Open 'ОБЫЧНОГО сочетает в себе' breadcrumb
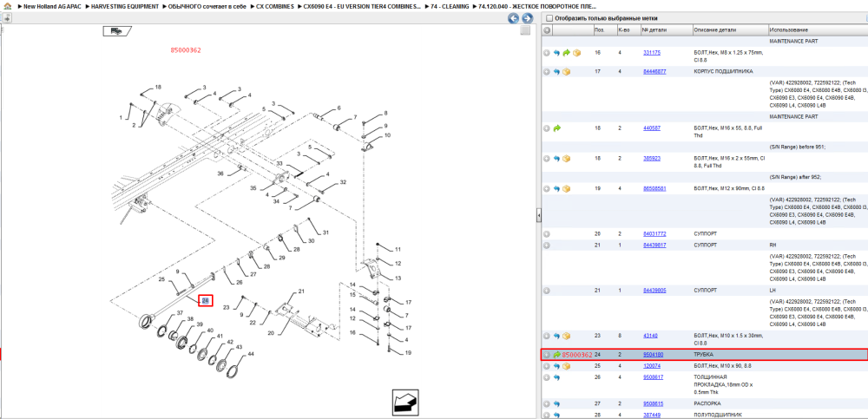The image size is (868, 419). pyautogui.click(x=207, y=6)
